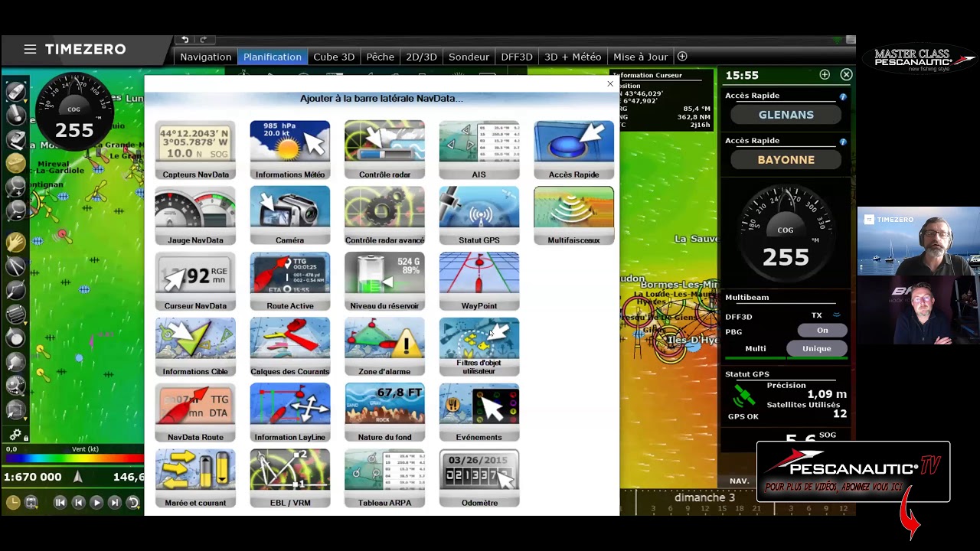Select the Caméra NavData icon
980x551 pixels.
(x=290, y=216)
